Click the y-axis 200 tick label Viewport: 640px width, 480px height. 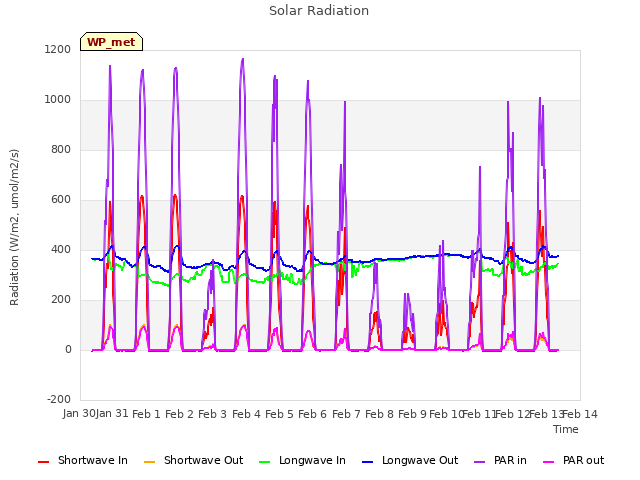click(x=61, y=300)
